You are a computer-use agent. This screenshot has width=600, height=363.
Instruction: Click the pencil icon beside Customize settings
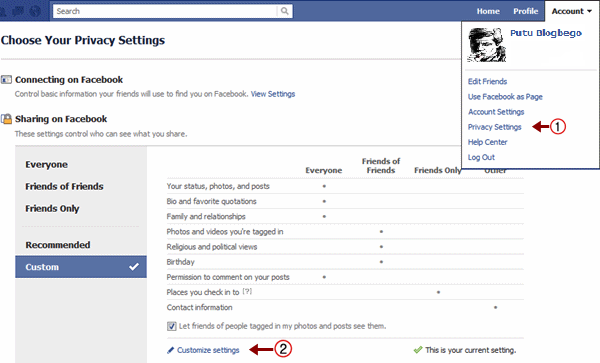click(171, 350)
